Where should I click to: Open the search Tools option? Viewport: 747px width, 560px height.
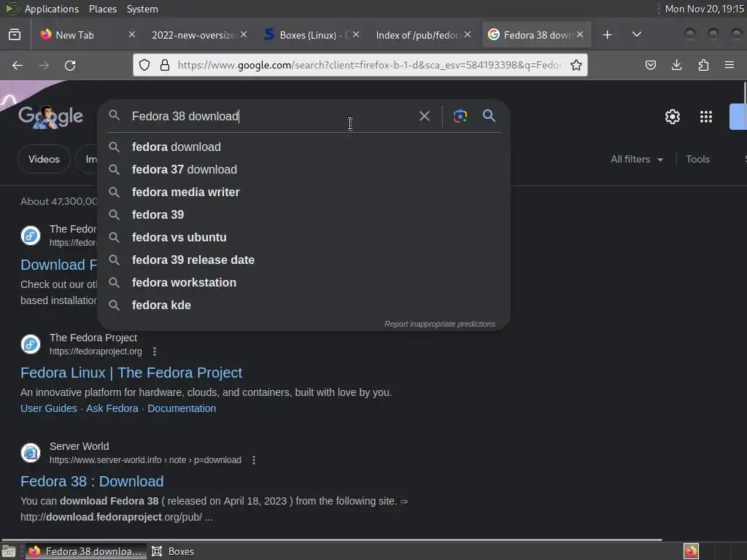tap(697, 159)
